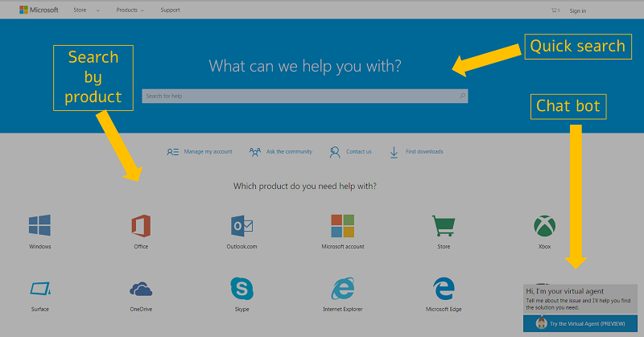
Task: Click the Microsoft logo in header
Action: click(x=39, y=10)
